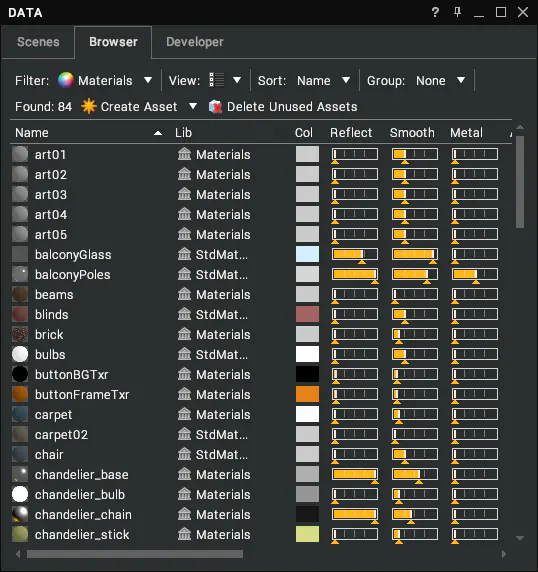Click the Delete Unused Assets cube icon
This screenshot has height=572, width=538.
(x=215, y=107)
